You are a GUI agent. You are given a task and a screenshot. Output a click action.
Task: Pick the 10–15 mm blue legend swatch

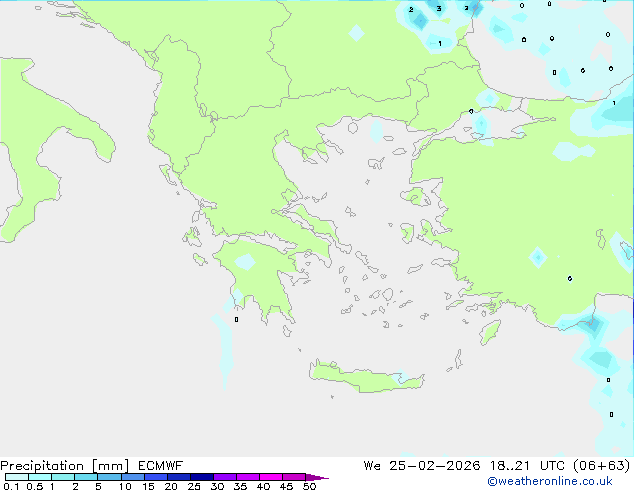132,477
